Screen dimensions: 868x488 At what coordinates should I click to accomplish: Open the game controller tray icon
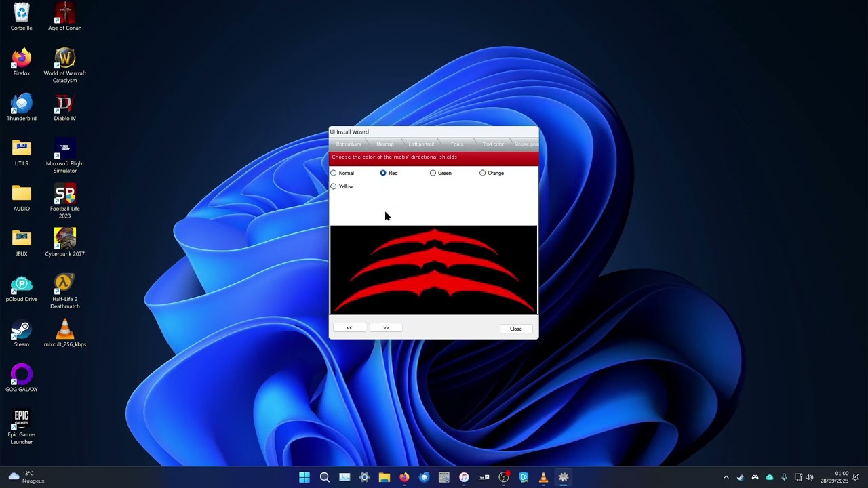click(755, 477)
